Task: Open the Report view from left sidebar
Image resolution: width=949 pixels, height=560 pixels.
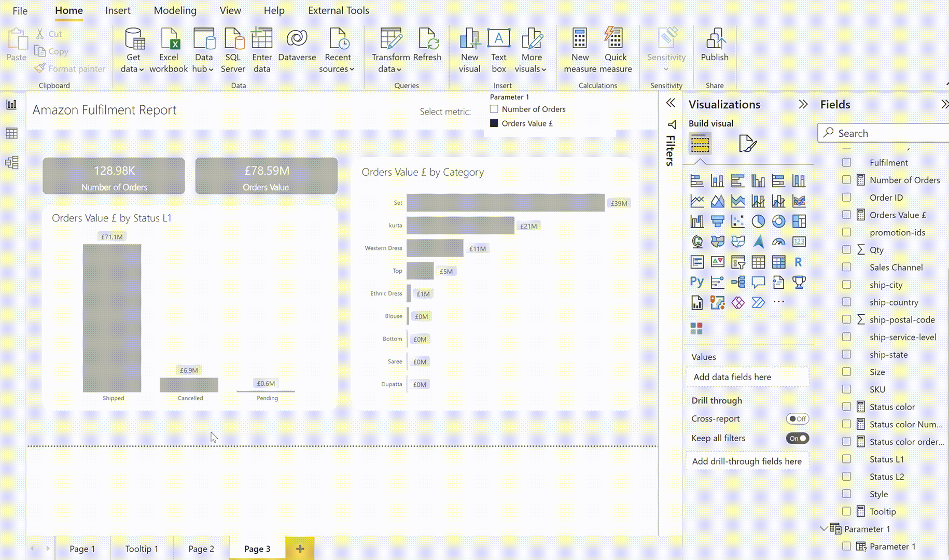Action: pos(11,105)
